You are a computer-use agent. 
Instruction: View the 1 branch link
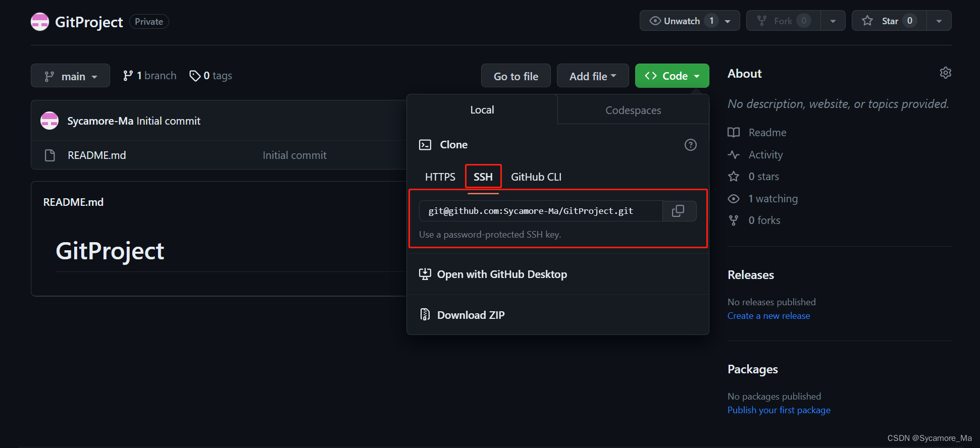click(x=150, y=76)
